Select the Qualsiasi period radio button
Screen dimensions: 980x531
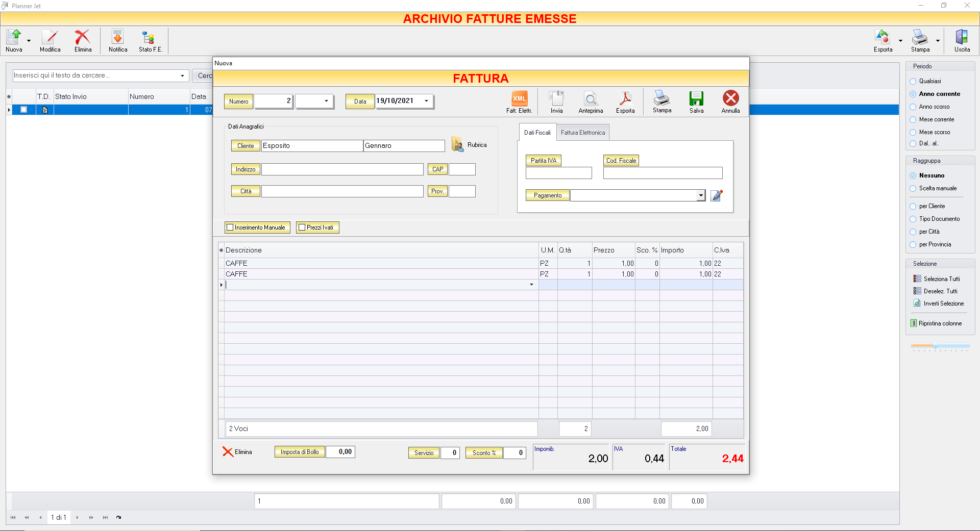(913, 81)
